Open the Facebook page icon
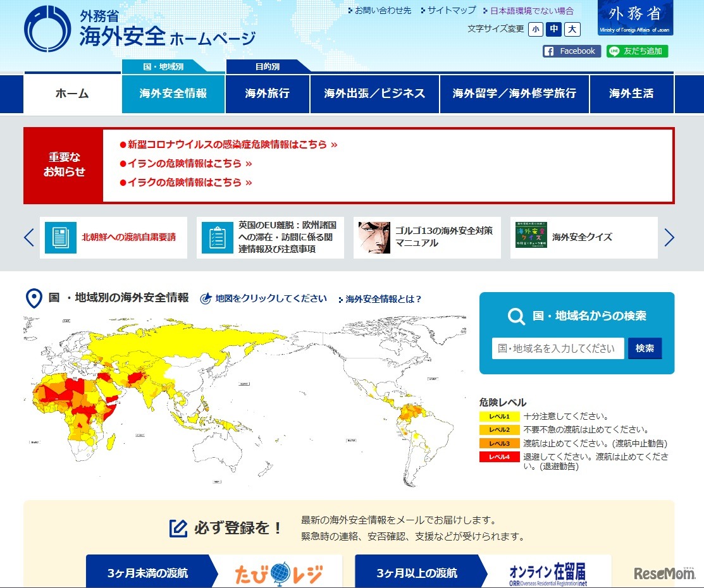The image size is (704, 588). coord(570,51)
